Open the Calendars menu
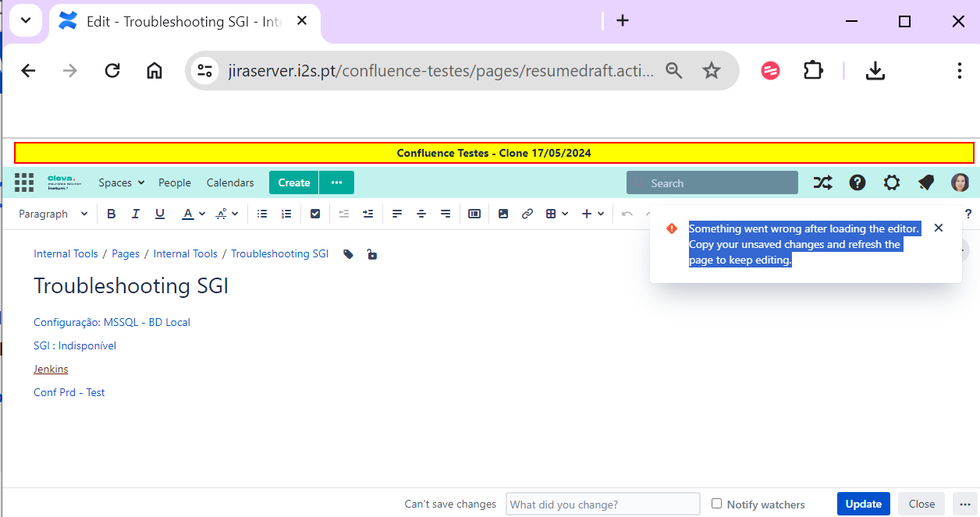The height and width of the screenshot is (517, 980). tap(230, 182)
